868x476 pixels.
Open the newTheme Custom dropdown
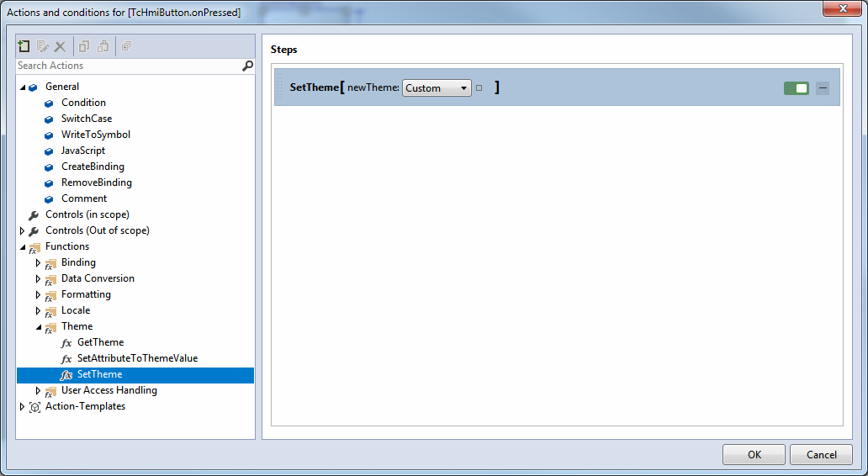437,88
